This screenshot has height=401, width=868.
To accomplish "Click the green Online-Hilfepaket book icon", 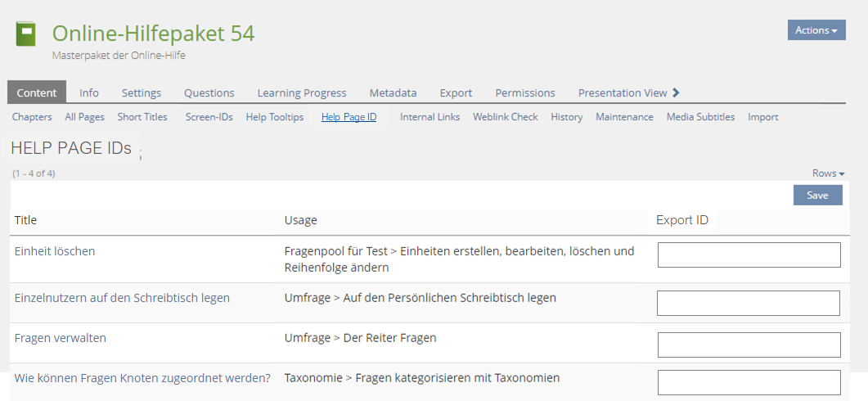I will (27, 34).
